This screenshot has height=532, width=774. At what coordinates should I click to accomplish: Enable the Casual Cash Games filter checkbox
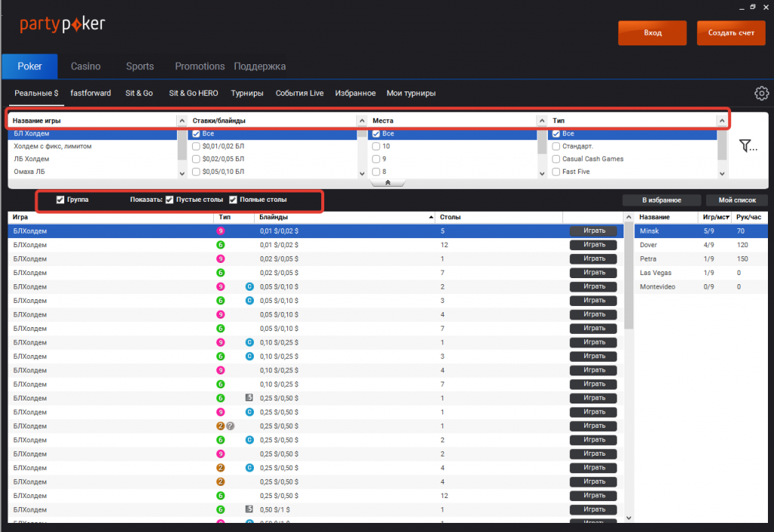[x=556, y=159]
